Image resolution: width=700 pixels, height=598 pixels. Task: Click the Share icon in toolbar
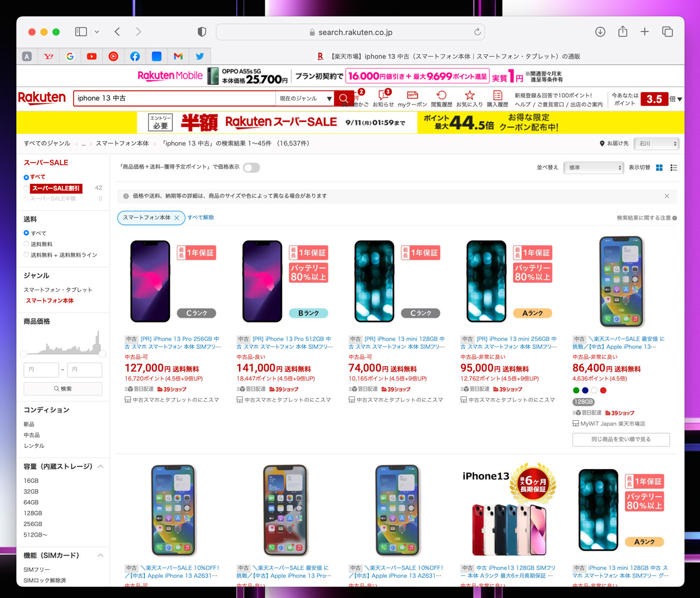pos(622,31)
